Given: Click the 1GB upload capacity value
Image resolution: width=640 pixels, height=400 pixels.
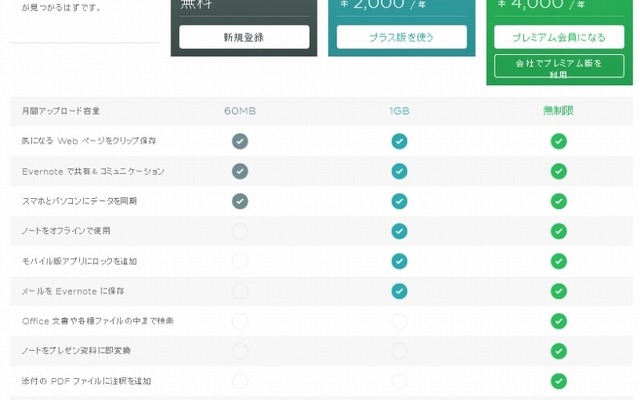Looking at the screenshot, I should click(x=399, y=111).
